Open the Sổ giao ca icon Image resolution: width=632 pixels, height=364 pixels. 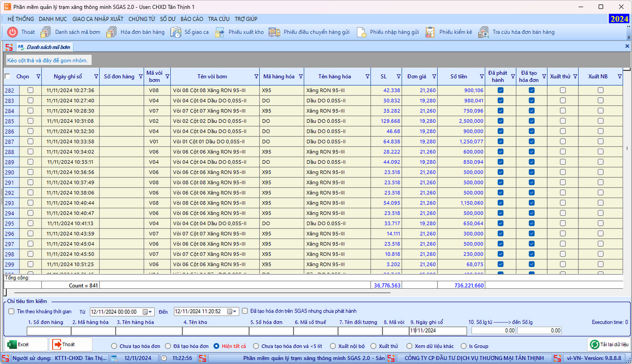click(175, 32)
